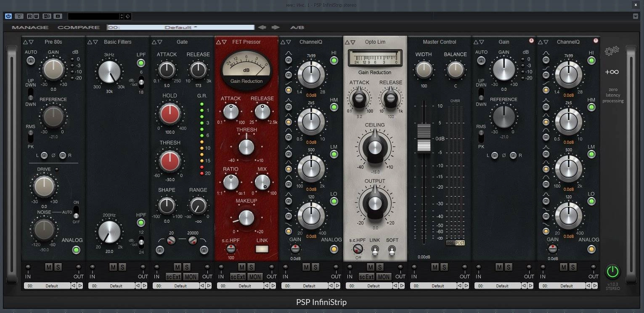This screenshot has width=644, height=313.
Task: Click the Gate high-cut filter shape button
Action: click(204, 250)
